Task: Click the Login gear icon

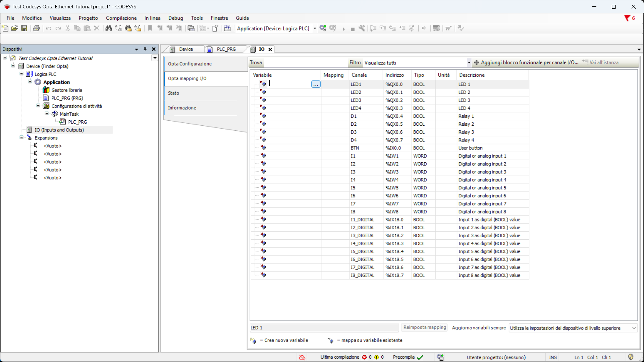Action: (323, 28)
